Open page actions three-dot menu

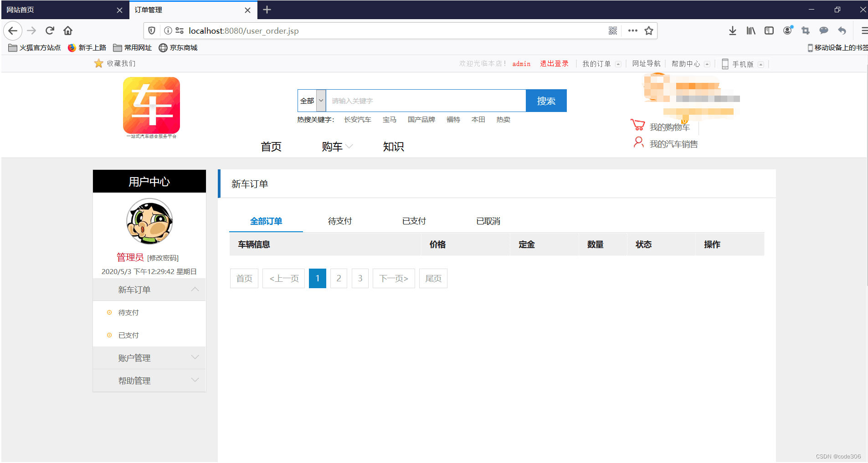tap(632, 31)
